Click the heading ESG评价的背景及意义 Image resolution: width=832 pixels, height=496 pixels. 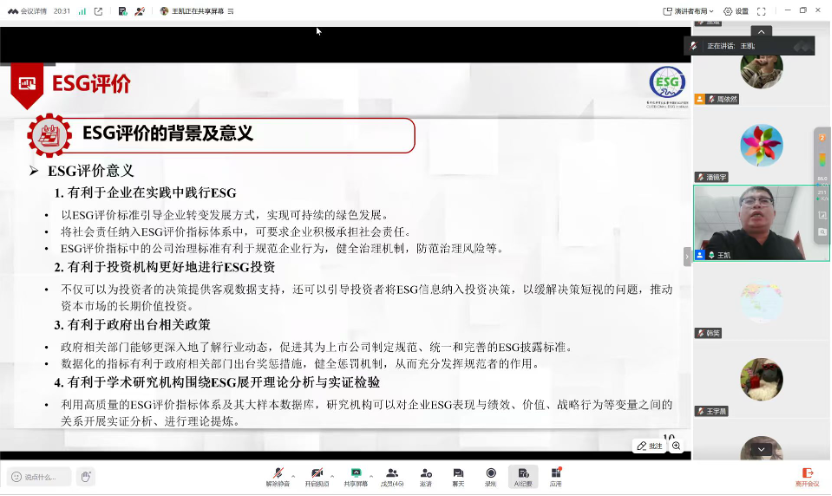168,134
